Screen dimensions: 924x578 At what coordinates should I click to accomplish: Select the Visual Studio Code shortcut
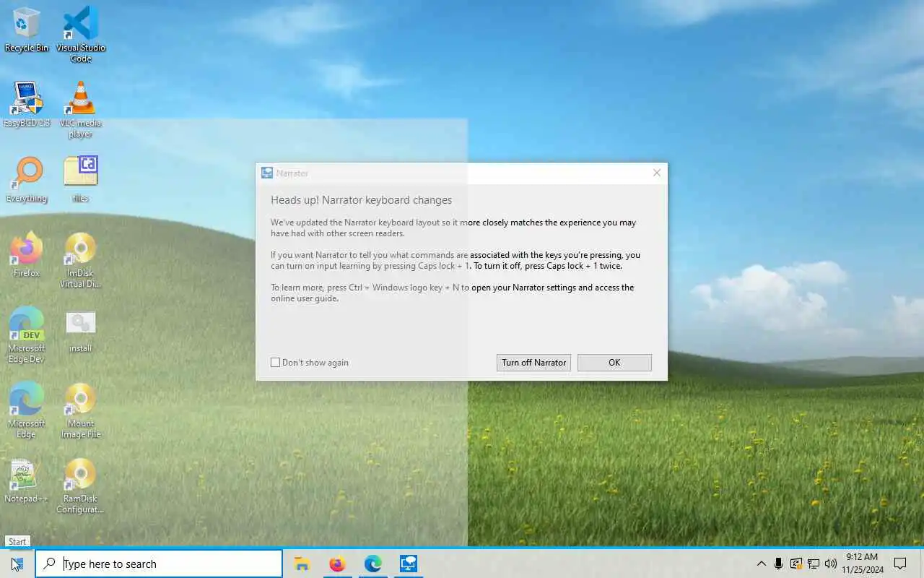[x=81, y=34]
